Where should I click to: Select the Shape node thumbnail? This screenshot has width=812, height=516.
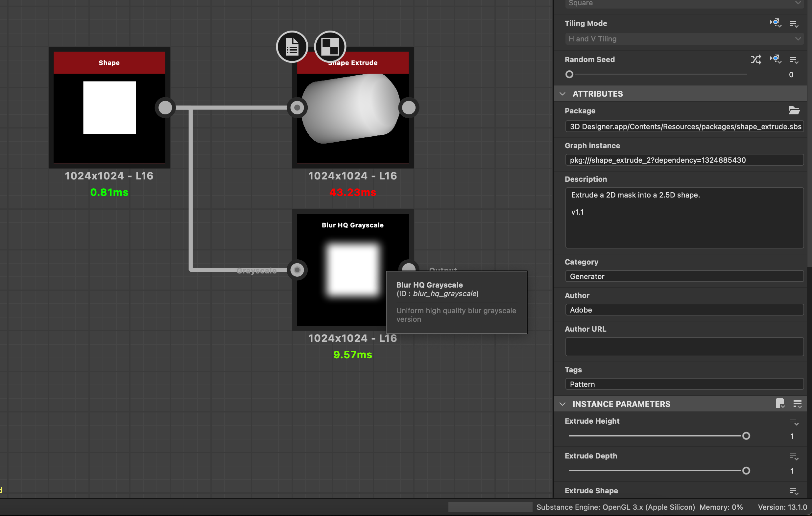[x=109, y=108]
